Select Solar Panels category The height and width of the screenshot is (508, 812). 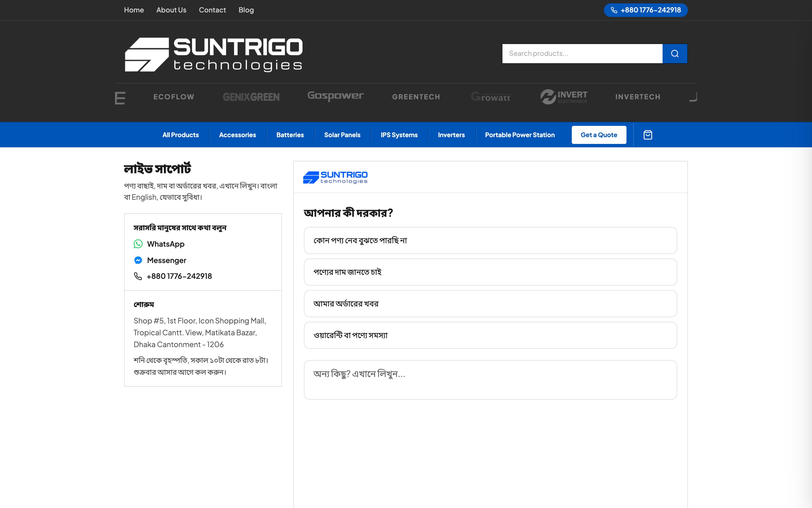coord(342,135)
